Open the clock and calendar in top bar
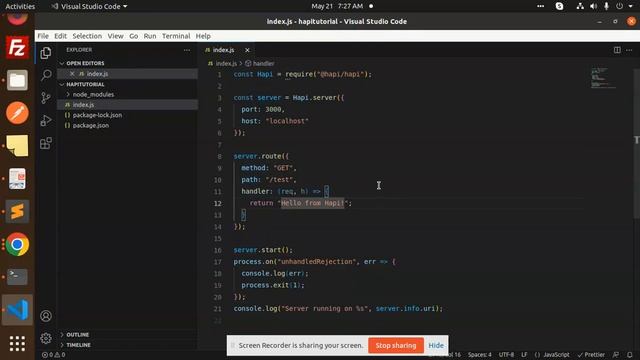 tap(337, 6)
